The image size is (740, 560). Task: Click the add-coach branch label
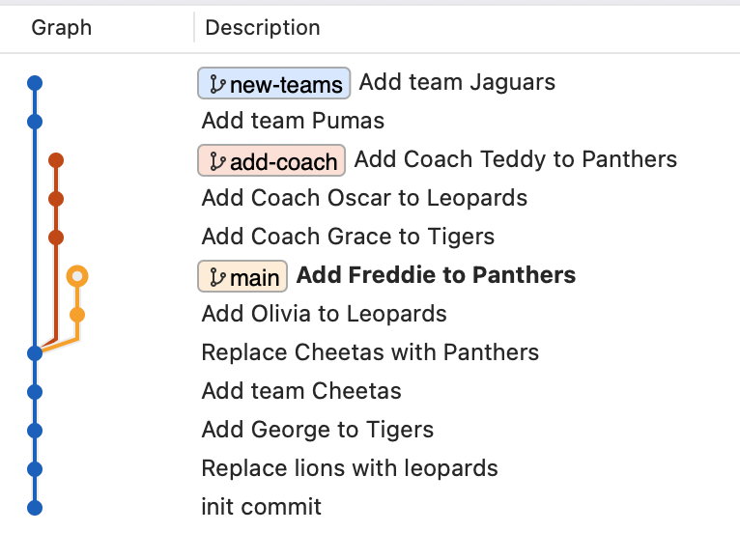(271, 160)
